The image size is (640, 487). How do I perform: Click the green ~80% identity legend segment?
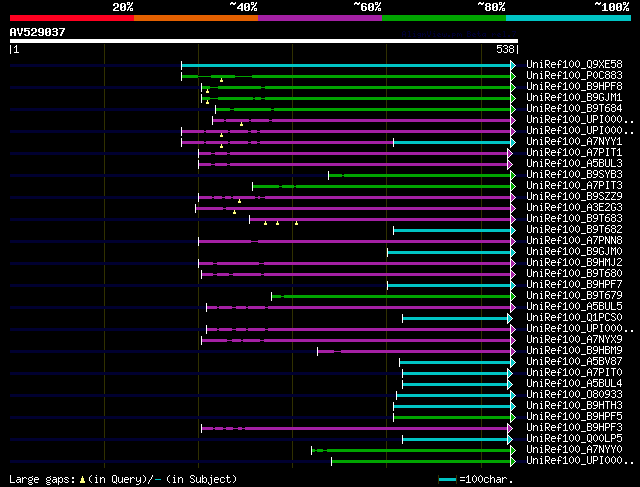point(444,18)
